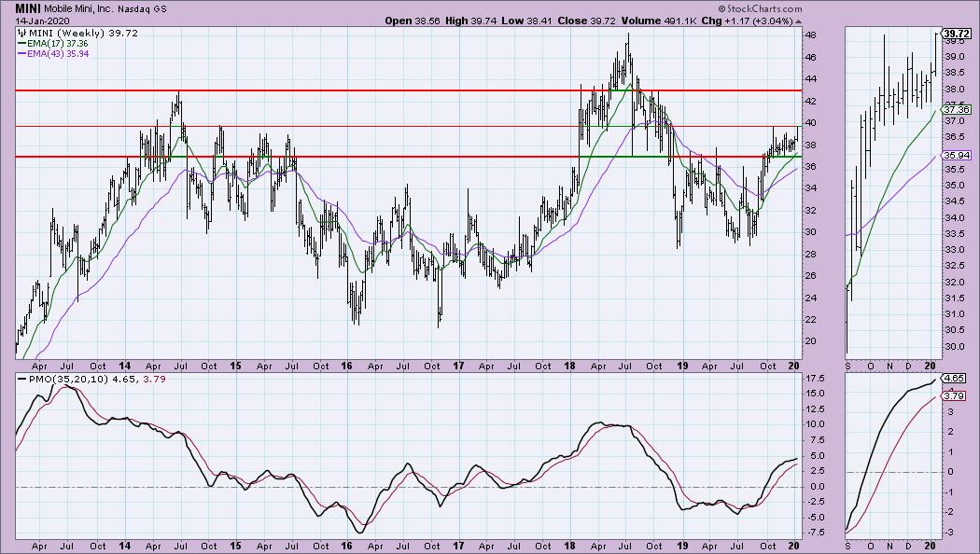Click the 30.0 label on the zoom panel axis
The height and width of the screenshot is (554, 980).
[x=955, y=347]
